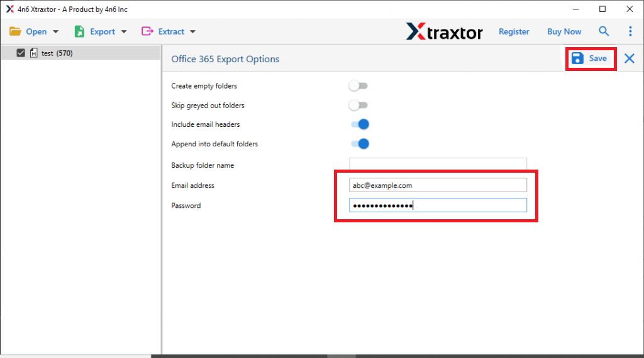Viewport: 644px width, 358px height.
Task: Click the pink Extract icon
Action: 147,31
